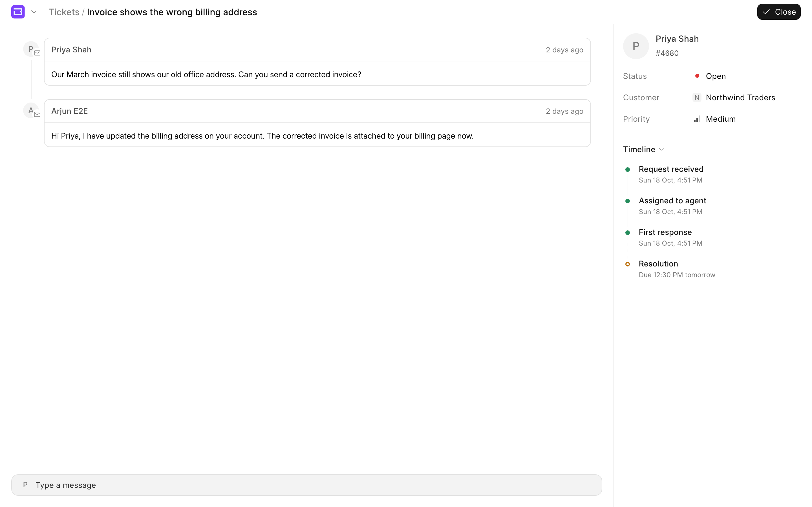
Task: Open the dropdown chevron beside the app logo
Action: click(34, 12)
